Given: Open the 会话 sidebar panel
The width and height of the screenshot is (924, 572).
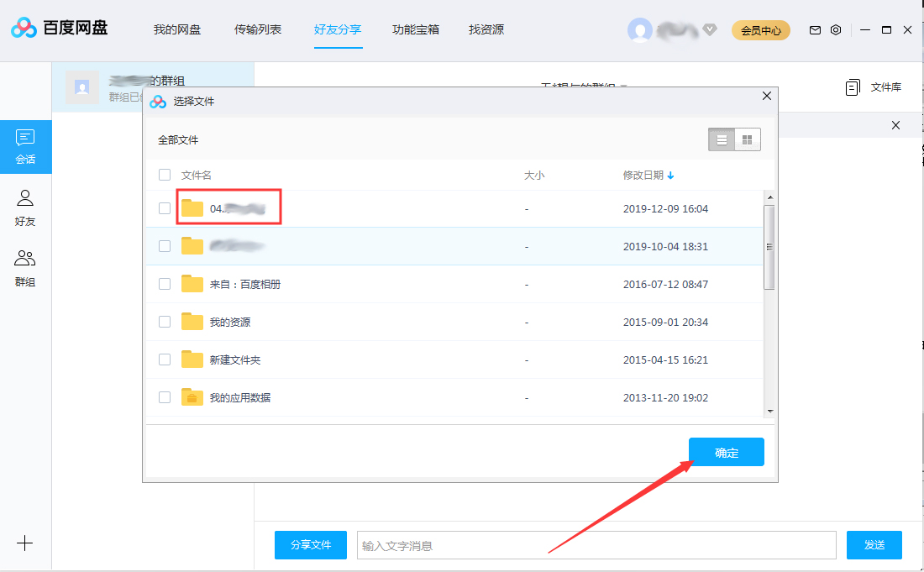Looking at the screenshot, I should click(25, 147).
